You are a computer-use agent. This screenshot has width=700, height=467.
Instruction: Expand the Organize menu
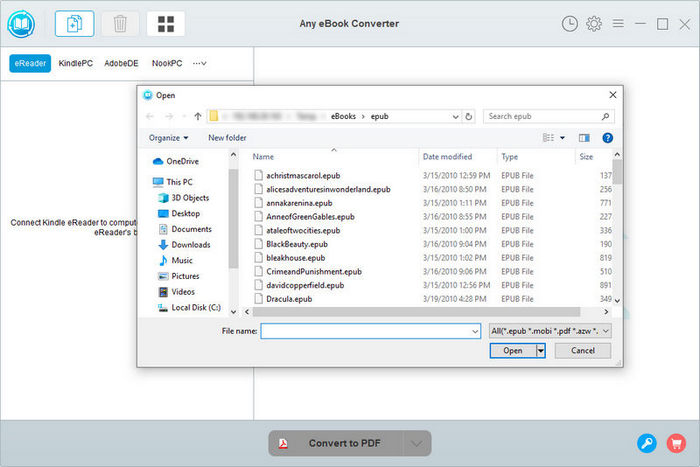pos(168,137)
